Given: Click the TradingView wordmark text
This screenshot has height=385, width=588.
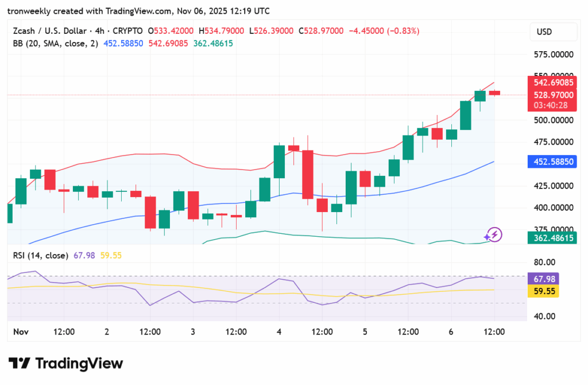Looking at the screenshot, I should pos(79,363).
